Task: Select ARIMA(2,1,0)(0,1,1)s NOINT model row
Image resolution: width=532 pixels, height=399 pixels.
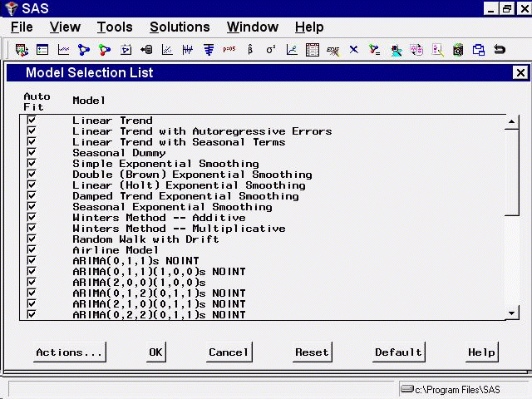Action: (x=159, y=304)
